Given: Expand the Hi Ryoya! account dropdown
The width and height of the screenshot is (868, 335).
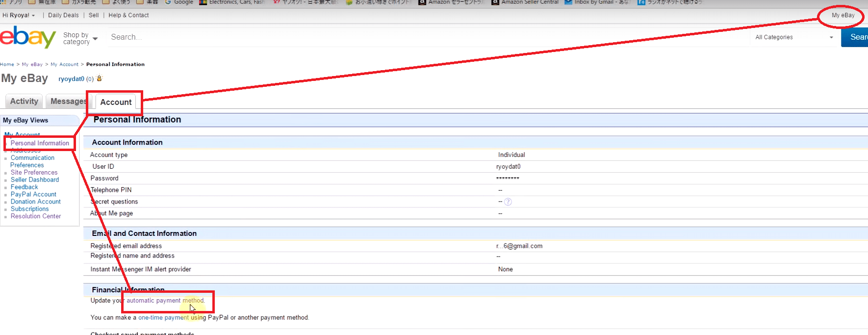Looking at the screenshot, I should (19, 15).
